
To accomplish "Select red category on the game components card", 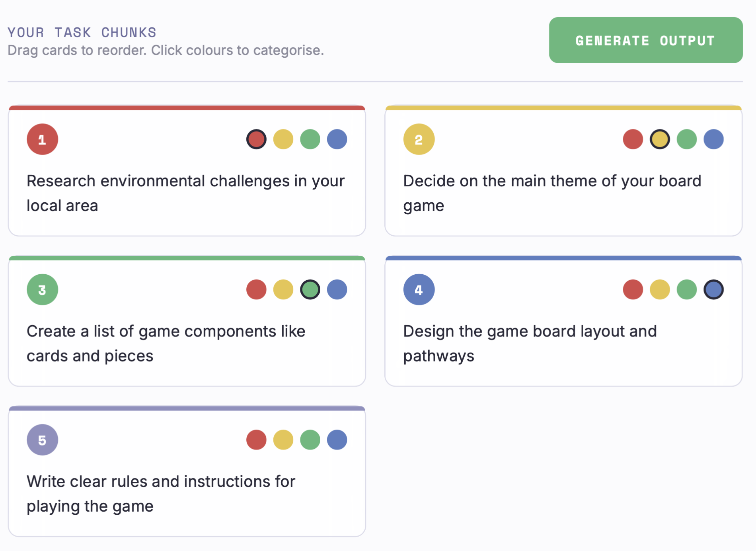I will 256,289.
